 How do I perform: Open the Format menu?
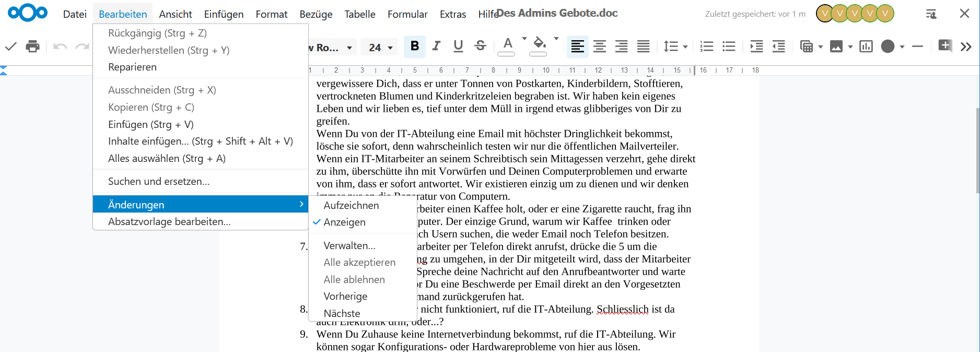pyautogui.click(x=271, y=14)
